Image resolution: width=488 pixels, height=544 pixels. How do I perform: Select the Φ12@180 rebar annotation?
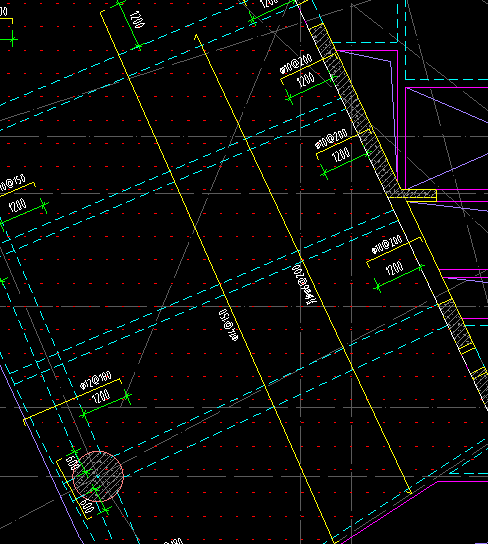coord(96,380)
